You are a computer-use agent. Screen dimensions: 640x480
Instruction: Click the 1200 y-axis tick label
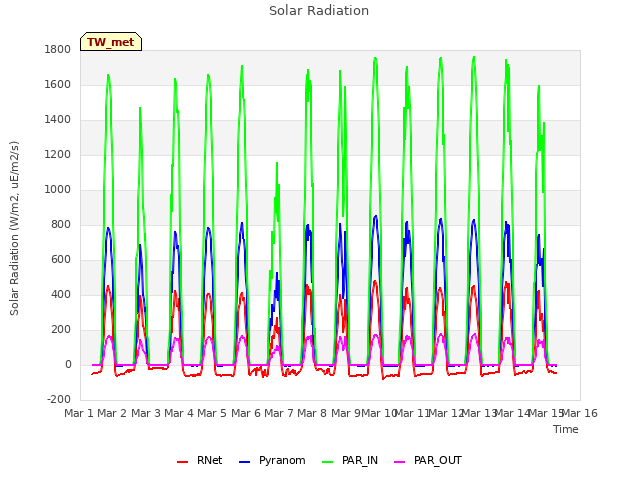[x=58, y=155]
